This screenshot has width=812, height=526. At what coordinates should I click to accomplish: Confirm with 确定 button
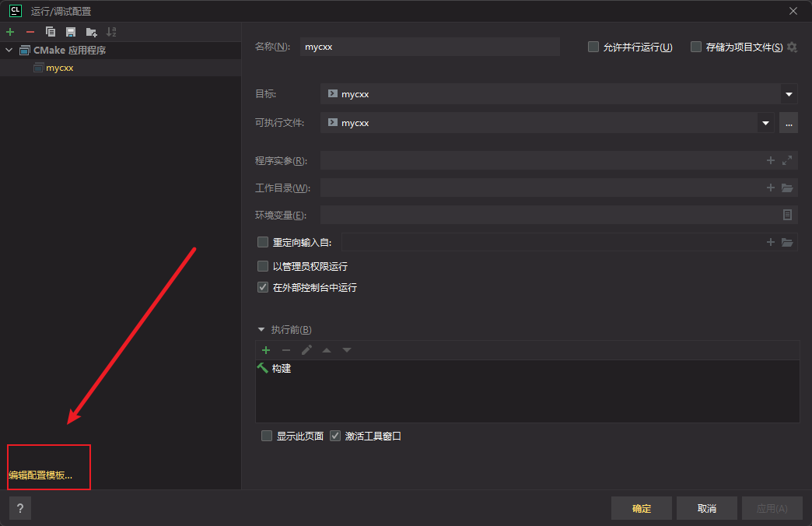click(642, 508)
